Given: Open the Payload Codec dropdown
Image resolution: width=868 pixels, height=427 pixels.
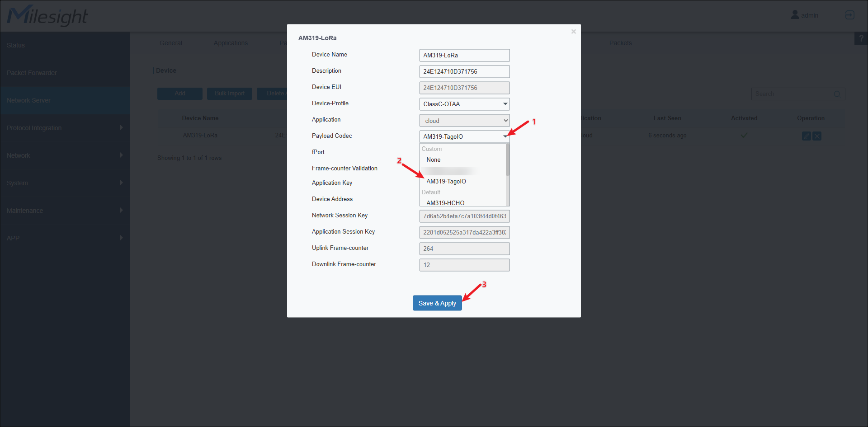Looking at the screenshot, I should pyautogui.click(x=464, y=136).
